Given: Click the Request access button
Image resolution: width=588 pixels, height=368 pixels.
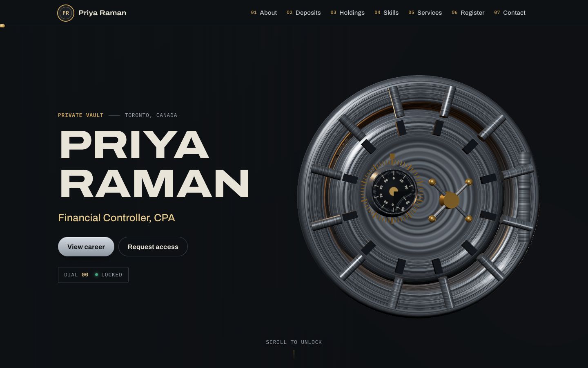Looking at the screenshot, I should tap(153, 247).
